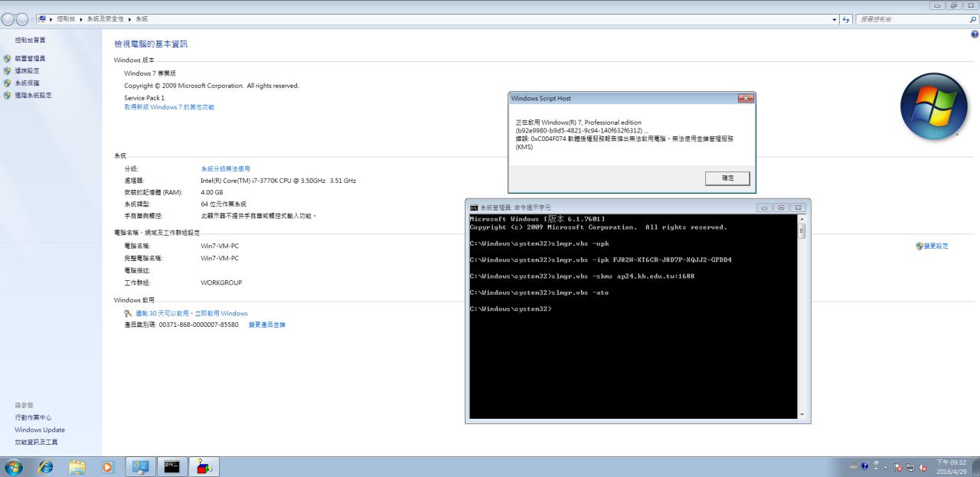Maximize the Command Prompt window
The height and width of the screenshot is (477, 980).
pyautogui.click(x=781, y=207)
